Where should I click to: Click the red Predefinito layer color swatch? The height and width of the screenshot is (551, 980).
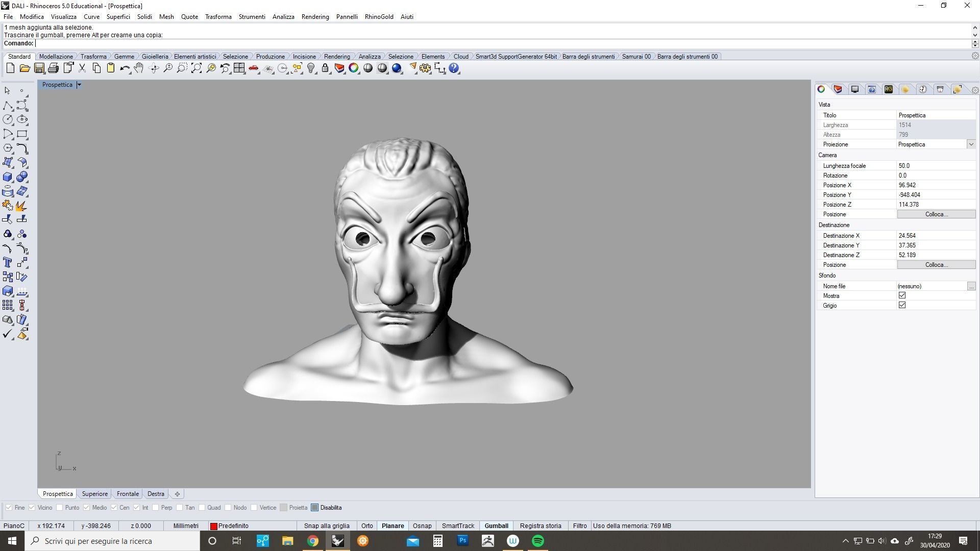point(214,526)
